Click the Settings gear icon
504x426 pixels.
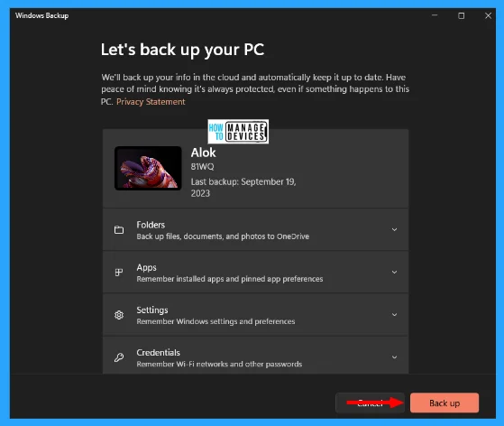point(119,315)
